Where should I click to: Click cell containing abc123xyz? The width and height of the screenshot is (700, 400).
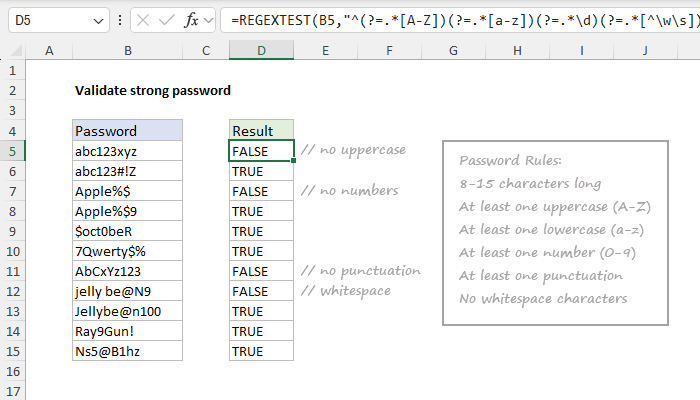click(127, 151)
